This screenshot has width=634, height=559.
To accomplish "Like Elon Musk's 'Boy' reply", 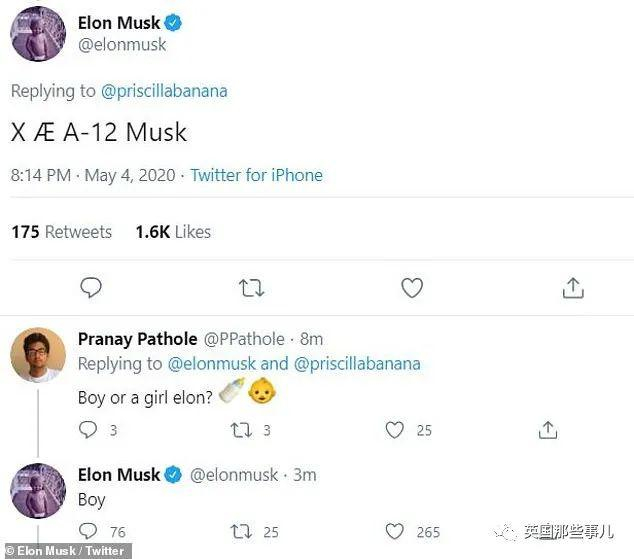I will [395, 532].
